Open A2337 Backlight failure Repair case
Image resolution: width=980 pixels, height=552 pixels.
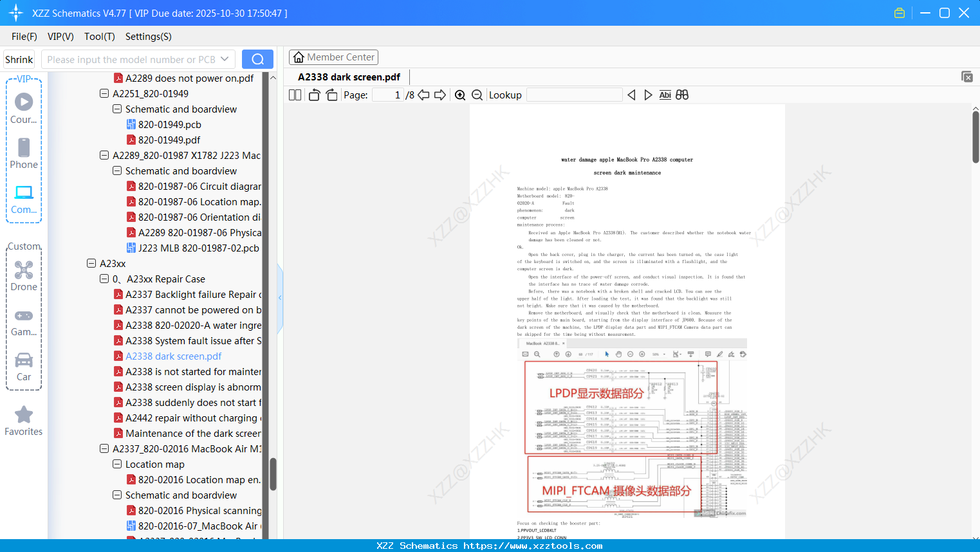tap(187, 295)
